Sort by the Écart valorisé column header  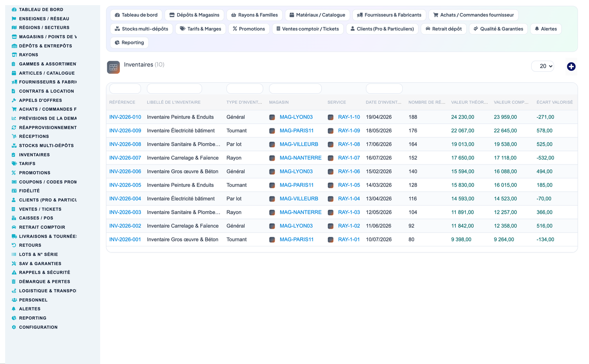(554, 102)
